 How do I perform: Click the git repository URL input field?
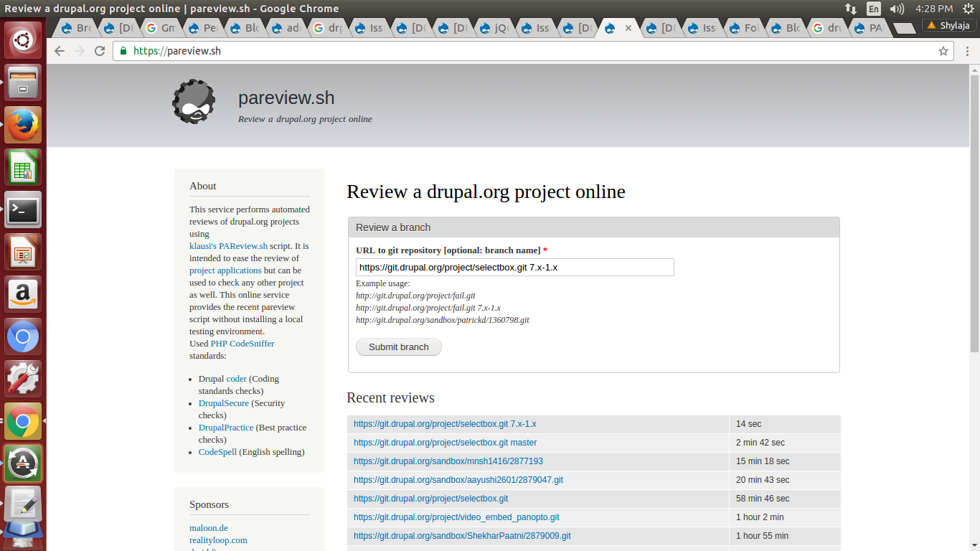(x=515, y=267)
